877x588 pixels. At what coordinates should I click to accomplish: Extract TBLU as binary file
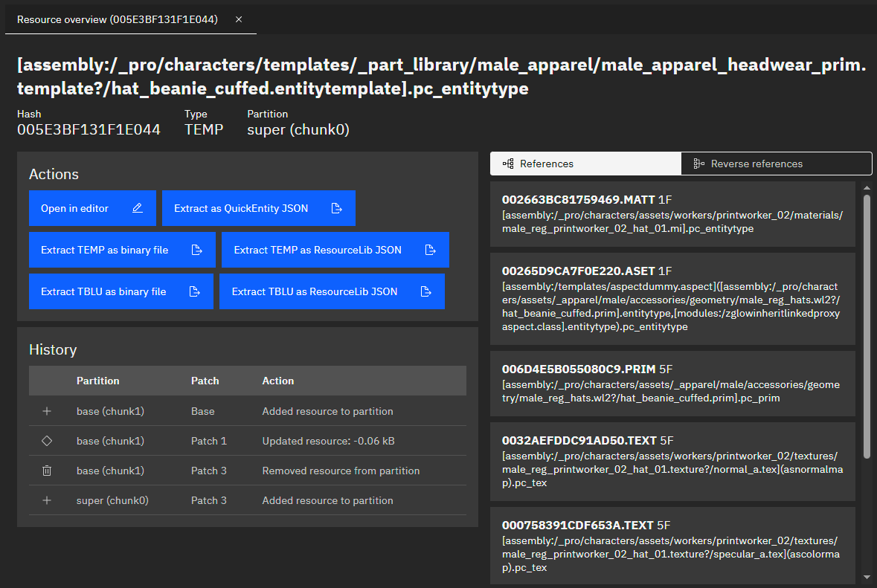(121, 291)
